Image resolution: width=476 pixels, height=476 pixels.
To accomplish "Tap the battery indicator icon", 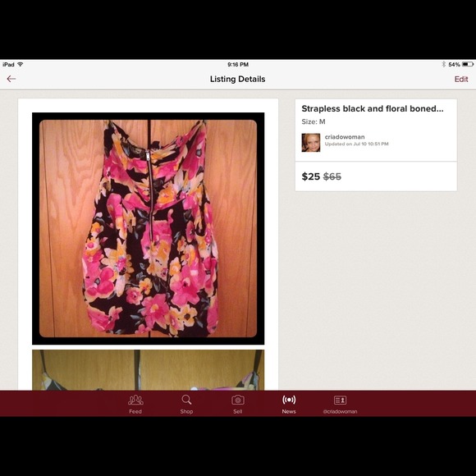I will click(x=468, y=64).
